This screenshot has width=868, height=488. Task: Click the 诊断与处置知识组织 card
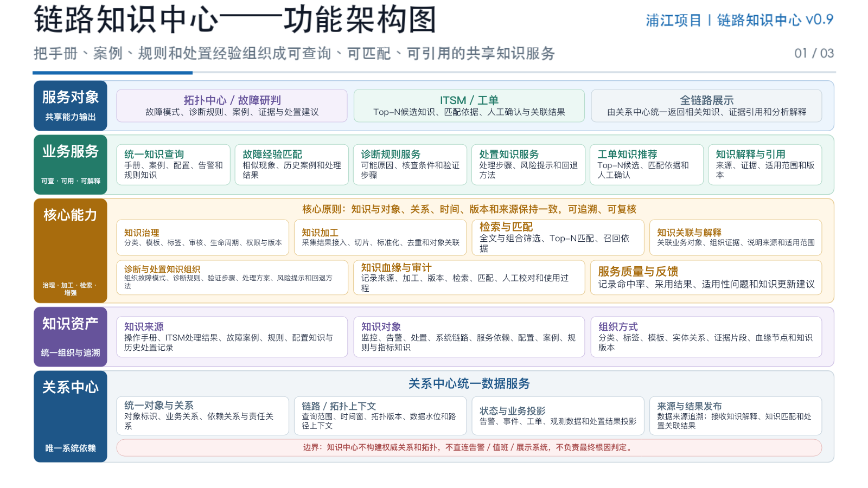coord(232,278)
